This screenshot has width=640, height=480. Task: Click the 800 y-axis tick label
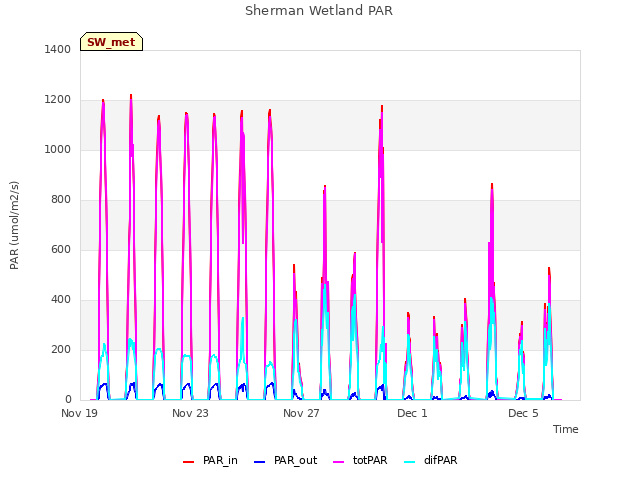61,200
